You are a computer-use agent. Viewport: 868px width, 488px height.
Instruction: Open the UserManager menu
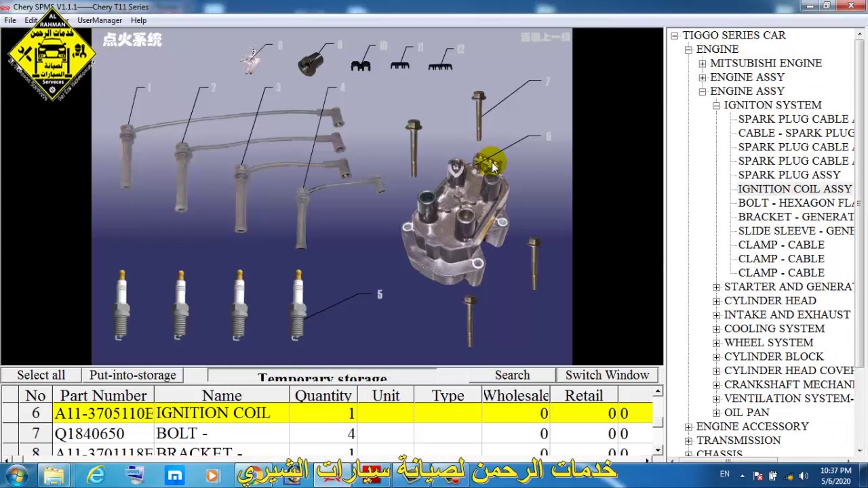(x=100, y=20)
